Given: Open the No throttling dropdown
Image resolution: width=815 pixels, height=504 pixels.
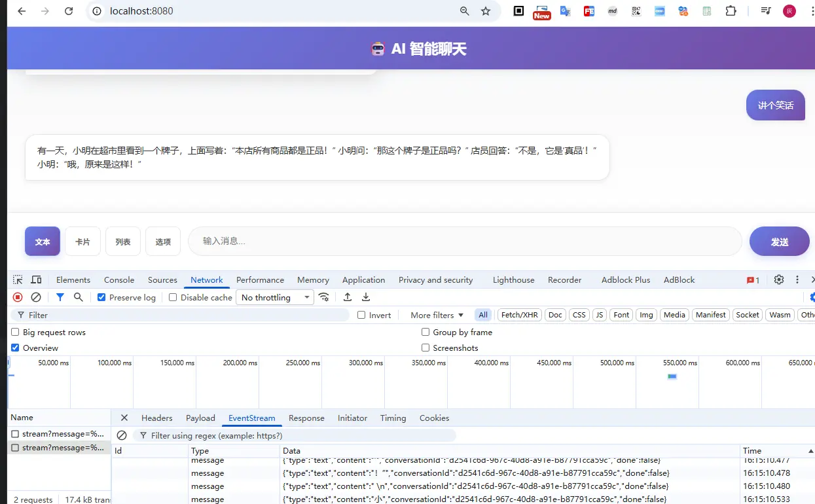Looking at the screenshot, I should [274, 297].
